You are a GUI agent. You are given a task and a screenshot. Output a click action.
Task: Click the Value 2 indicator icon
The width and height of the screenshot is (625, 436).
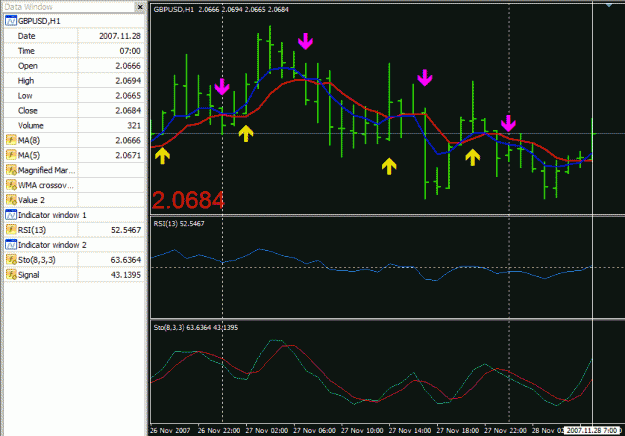(11, 200)
